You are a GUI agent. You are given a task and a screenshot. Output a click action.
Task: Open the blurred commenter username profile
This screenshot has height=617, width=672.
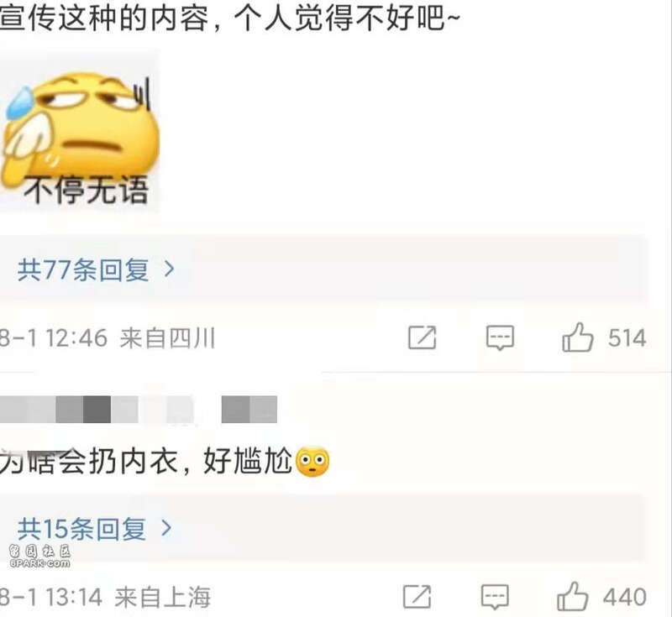(139, 410)
